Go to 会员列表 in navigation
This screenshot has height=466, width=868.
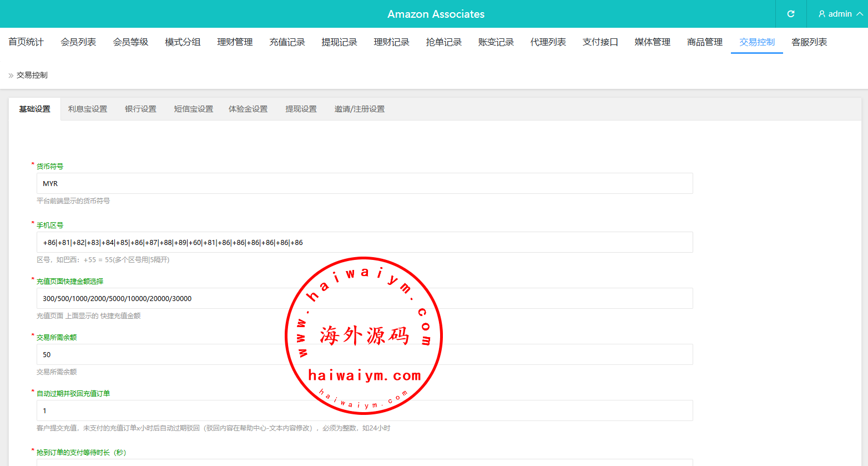[78, 42]
